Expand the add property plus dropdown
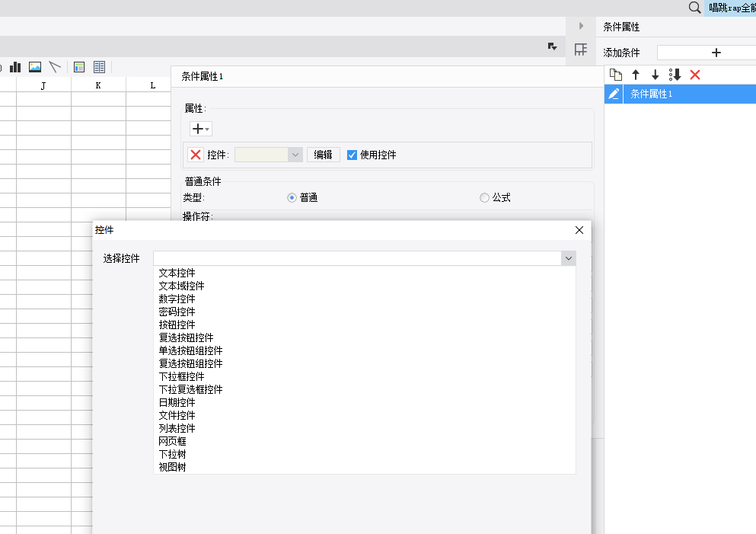The height and width of the screenshot is (534, 756). coord(200,129)
